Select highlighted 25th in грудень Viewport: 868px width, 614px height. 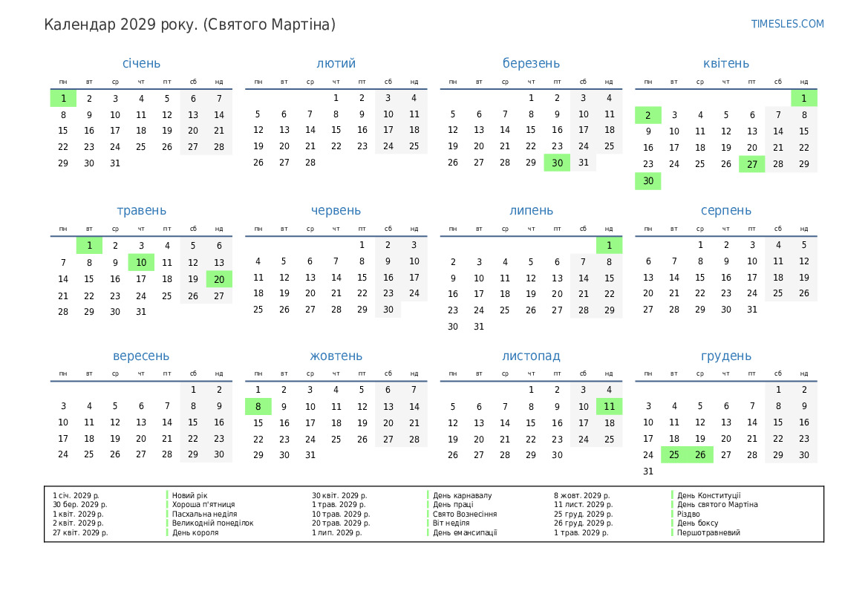point(673,455)
